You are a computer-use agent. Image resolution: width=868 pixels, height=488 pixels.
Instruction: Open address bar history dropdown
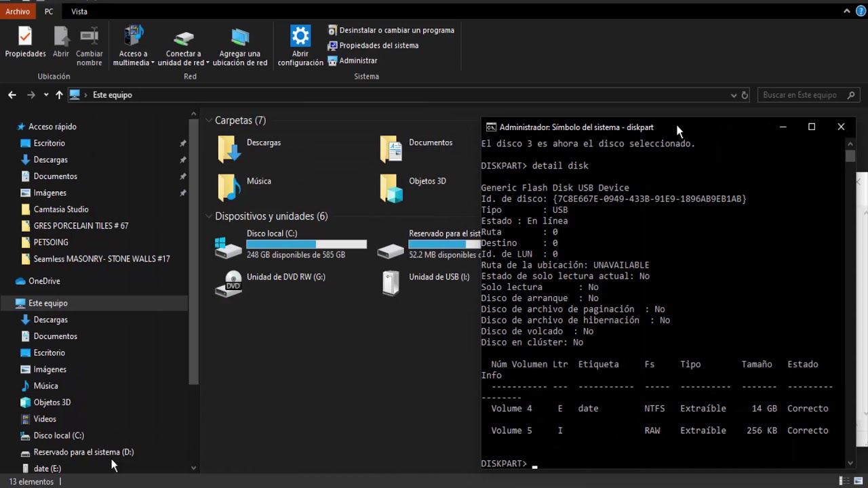click(x=734, y=96)
